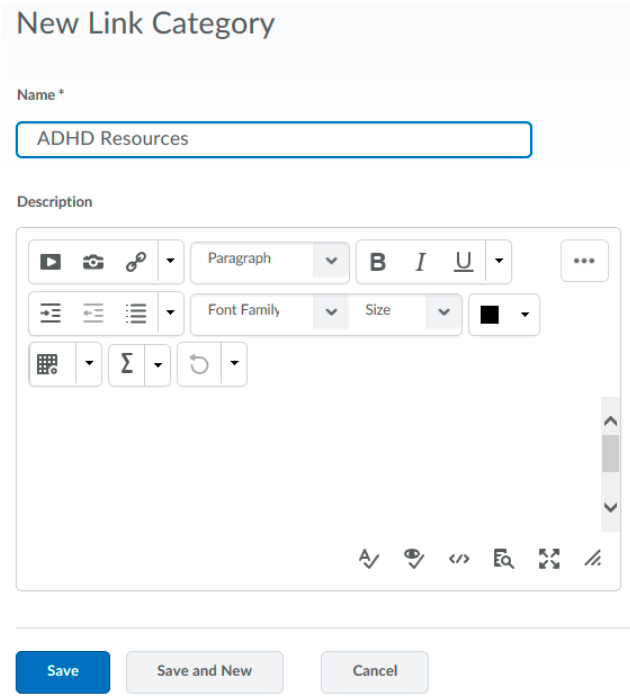
Task: Click the insert table grid icon
Action: pos(48,365)
